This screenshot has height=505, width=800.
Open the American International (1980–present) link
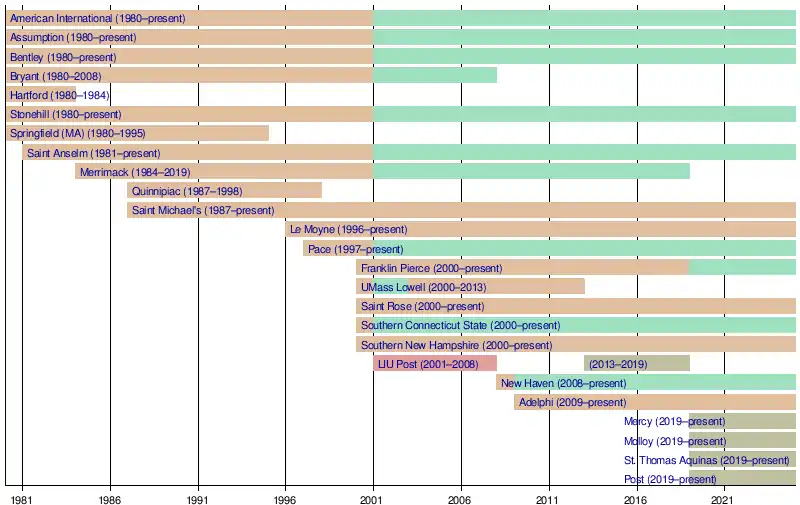[x=97, y=19]
